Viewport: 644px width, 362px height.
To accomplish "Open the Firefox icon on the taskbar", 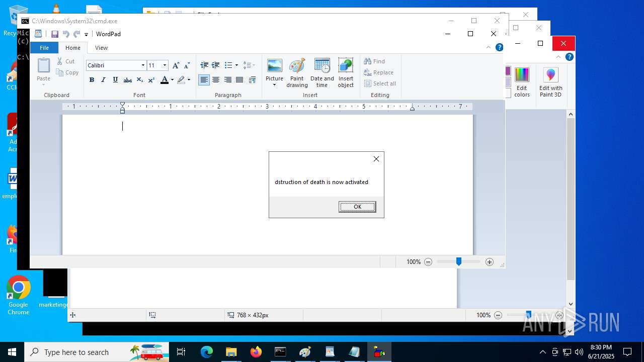I will click(256, 352).
